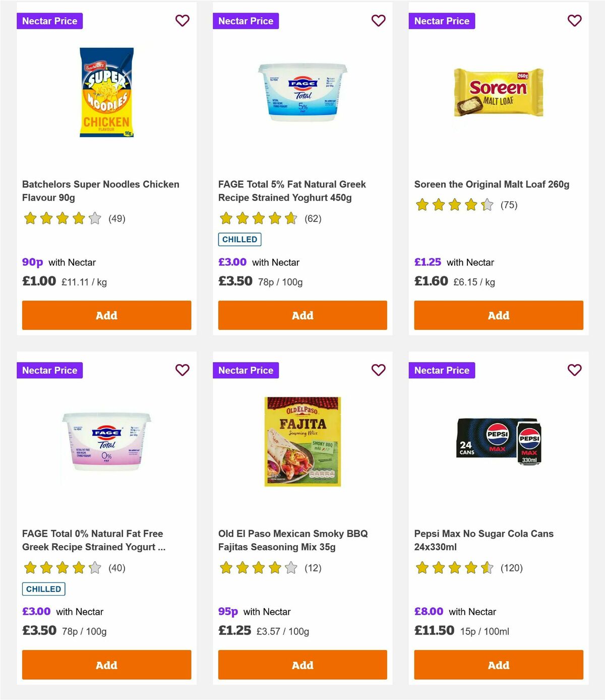The image size is (605, 700).
Task: Favourite the Batchelors Super Noodles product
Action: [x=183, y=21]
